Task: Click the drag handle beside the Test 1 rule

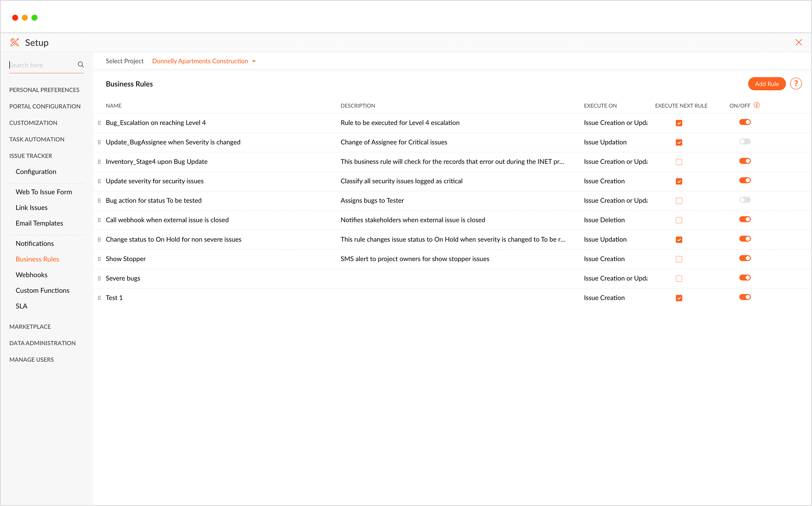Action: (99, 298)
